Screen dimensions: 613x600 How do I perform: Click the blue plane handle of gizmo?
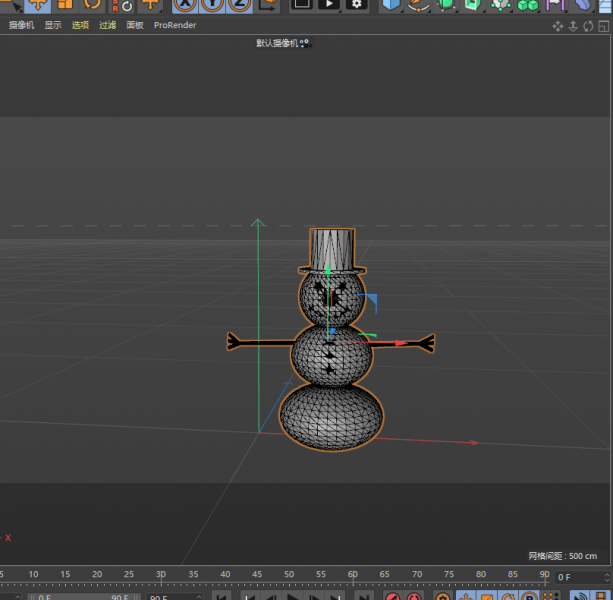370,301
